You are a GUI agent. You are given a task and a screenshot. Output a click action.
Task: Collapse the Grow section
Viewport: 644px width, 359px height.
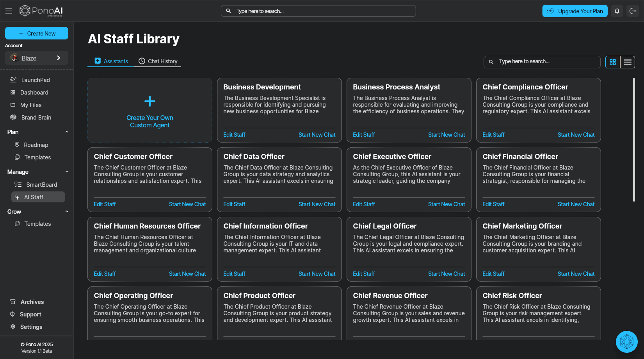coord(67,212)
